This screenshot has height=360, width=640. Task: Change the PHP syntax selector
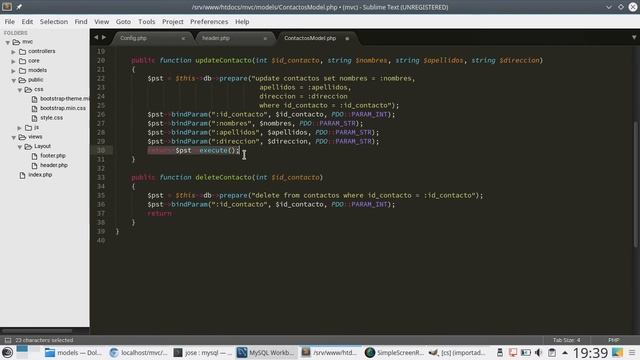coord(613,340)
